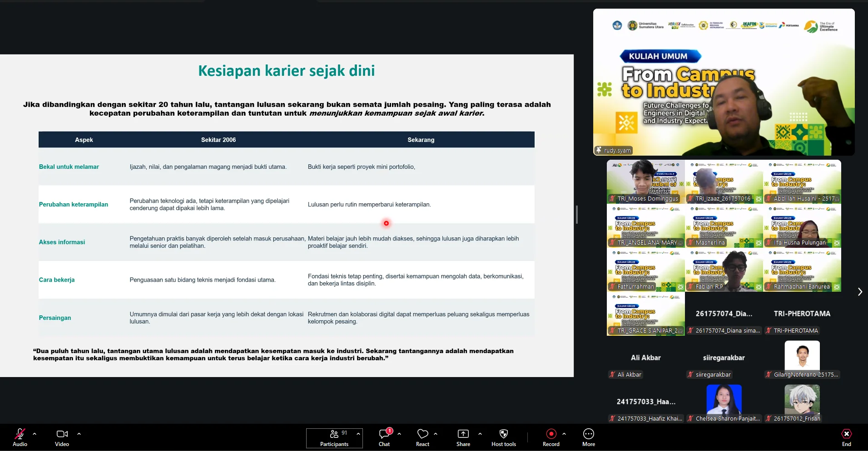Image resolution: width=868 pixels, height=451 pixels.
Task: Expand Record options arrow
Action: 564,434
